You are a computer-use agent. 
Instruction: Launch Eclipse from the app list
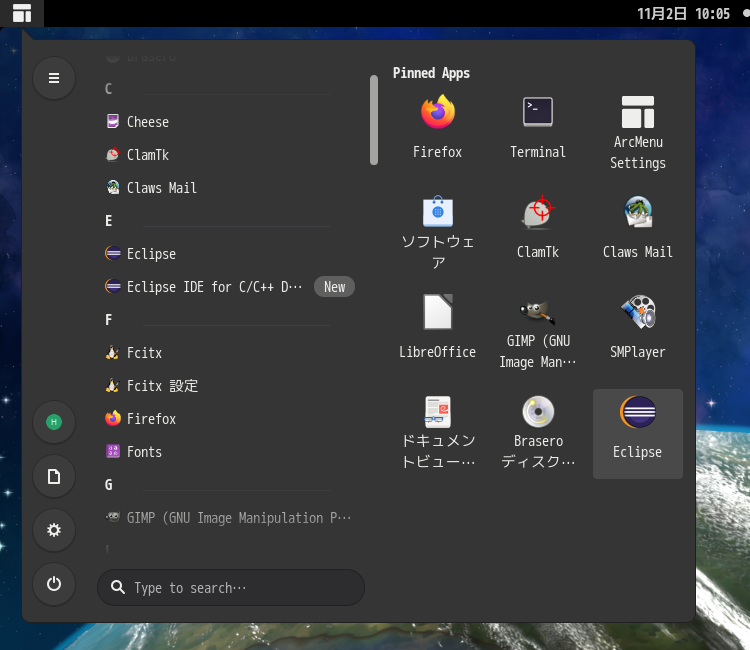tap(229, 254)
